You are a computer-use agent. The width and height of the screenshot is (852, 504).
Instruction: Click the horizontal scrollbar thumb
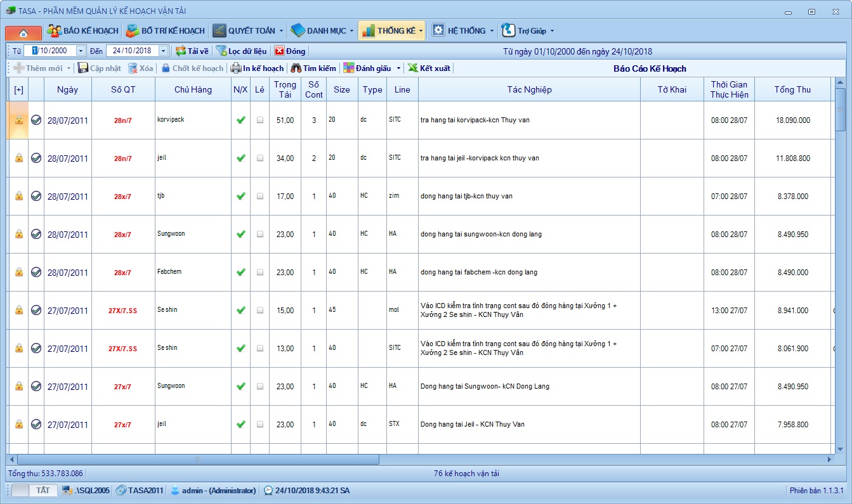click(197, 459)
